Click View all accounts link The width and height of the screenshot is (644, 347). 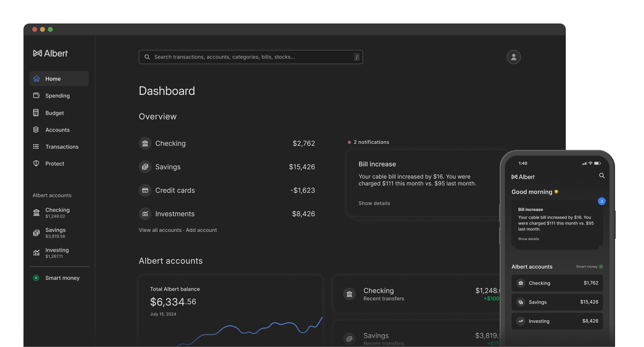160,230
